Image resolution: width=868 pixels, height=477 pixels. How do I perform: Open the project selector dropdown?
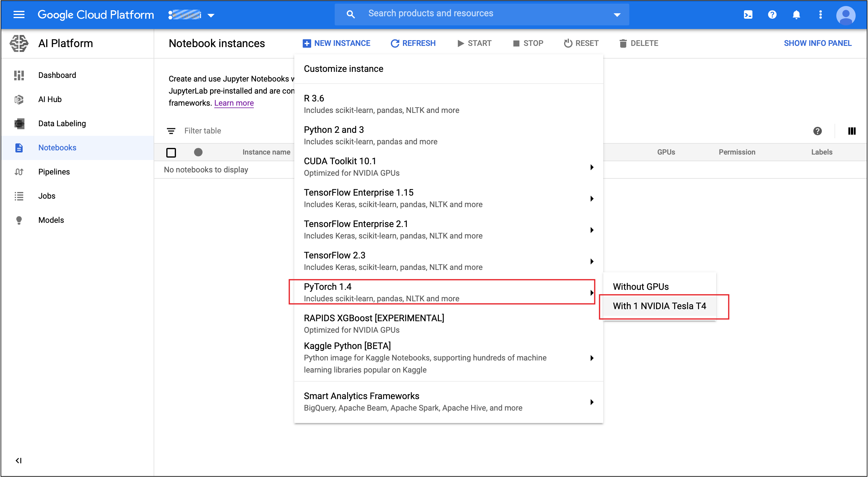click(x=191, y=15)
